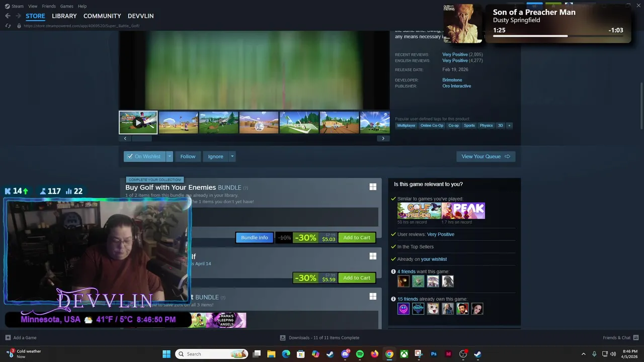Select the trailer thumbnail with play icon
Screen dimensions: 644x362
coord(138,123)
